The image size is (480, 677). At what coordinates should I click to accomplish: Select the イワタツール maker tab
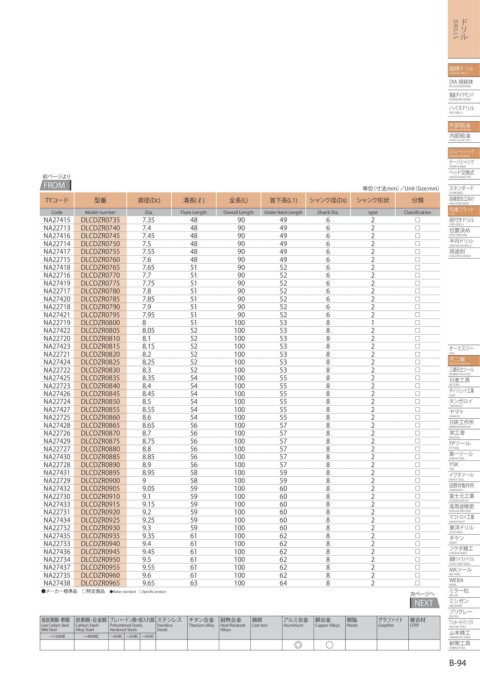(464, 476)
